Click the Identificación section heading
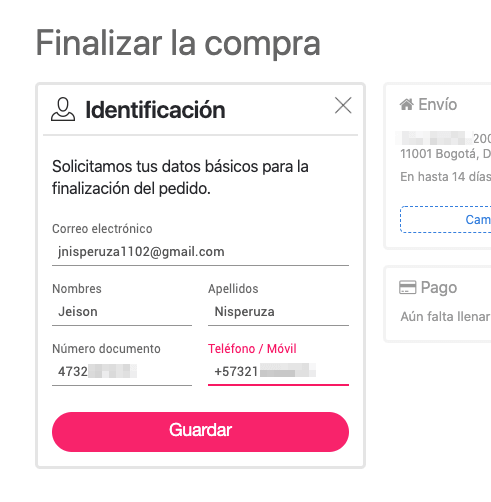 click(x=155, y=110)
